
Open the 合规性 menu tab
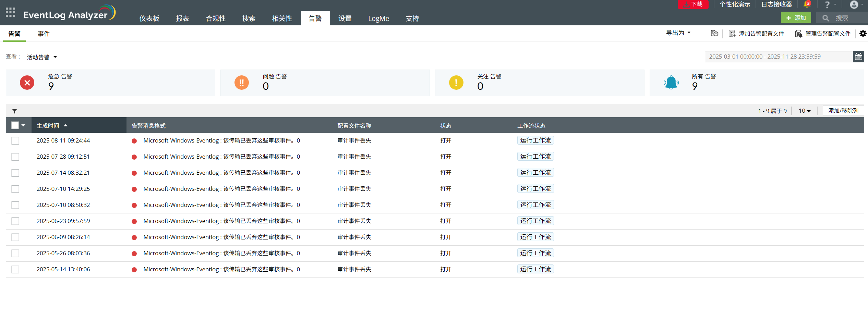pos(216,18)
